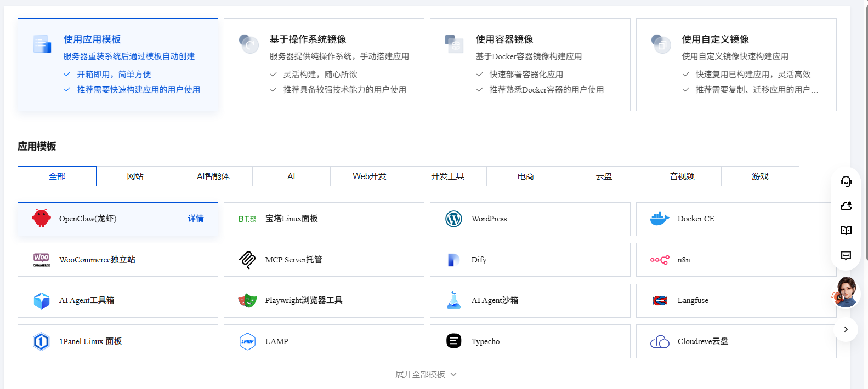Open the documentation book icon

click(x=846, y=231)
